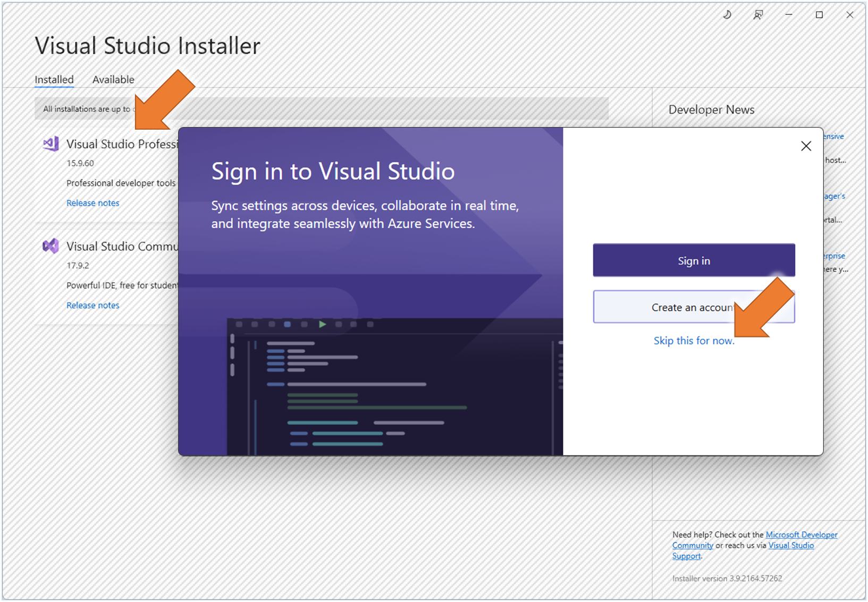Click version text 17.9.2
The height and width of the screenshot is (602, 868).
coord(78,266)
